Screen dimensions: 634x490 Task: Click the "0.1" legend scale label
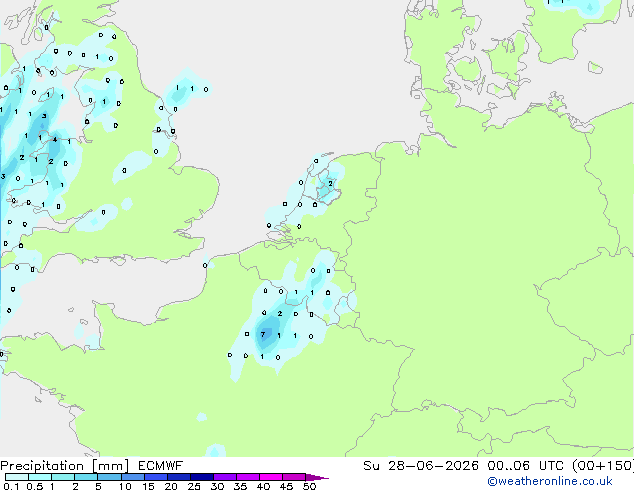tap(11, 486)
